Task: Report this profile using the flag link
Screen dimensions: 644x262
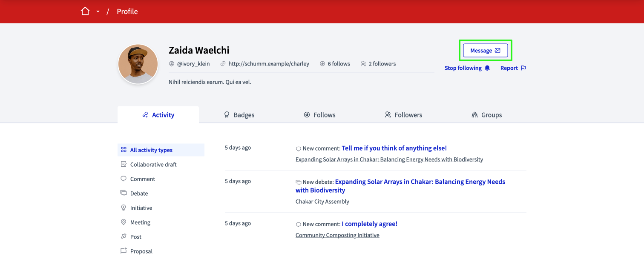Action: click(513, 68)
